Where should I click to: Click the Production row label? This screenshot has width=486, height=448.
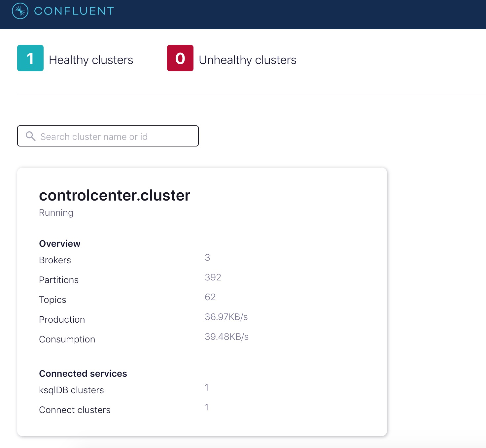click(x=62, y=319)
